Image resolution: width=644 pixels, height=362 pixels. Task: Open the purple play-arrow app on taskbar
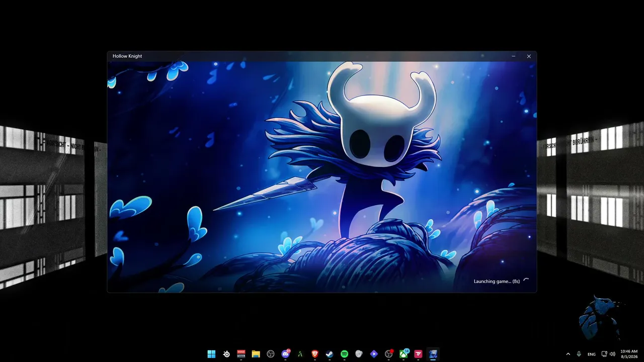[x=374, y=354]
